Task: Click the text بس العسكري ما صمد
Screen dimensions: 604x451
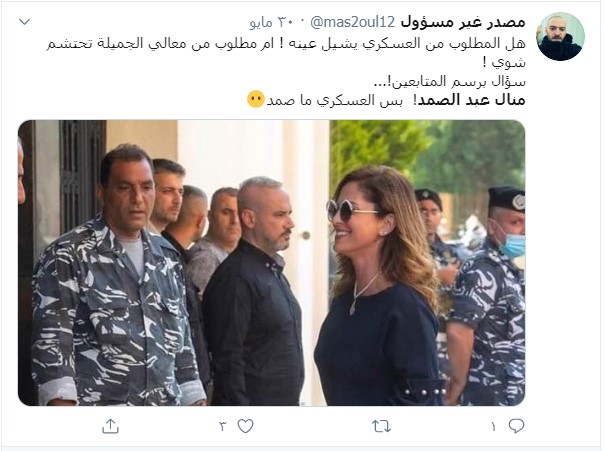Action: pyautogui.click(x=334, y=100)
